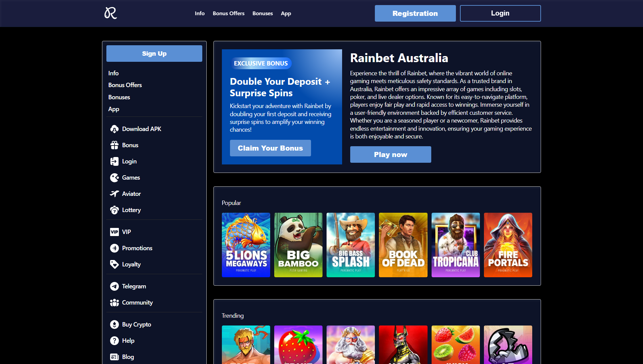Click the Play now button

[391, 155]
